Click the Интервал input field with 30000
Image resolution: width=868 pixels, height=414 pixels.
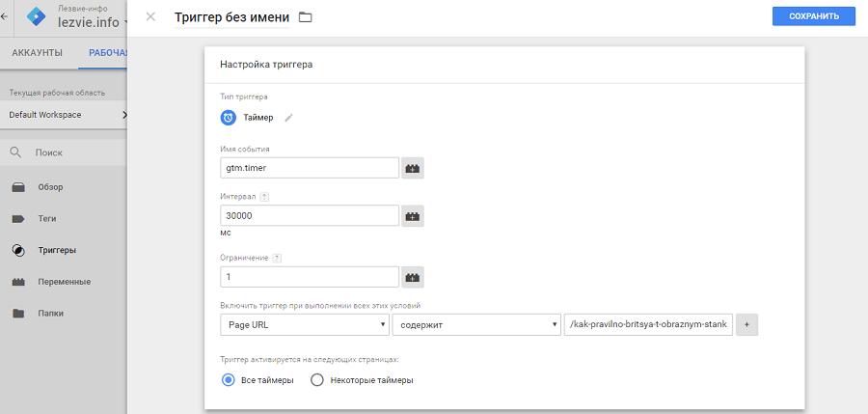(x=310, y=216)
